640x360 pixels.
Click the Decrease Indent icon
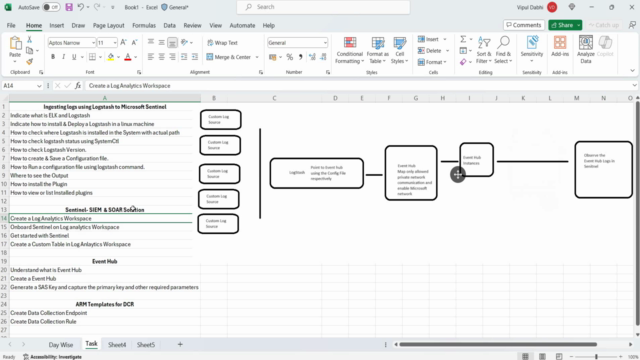point(184,57)
